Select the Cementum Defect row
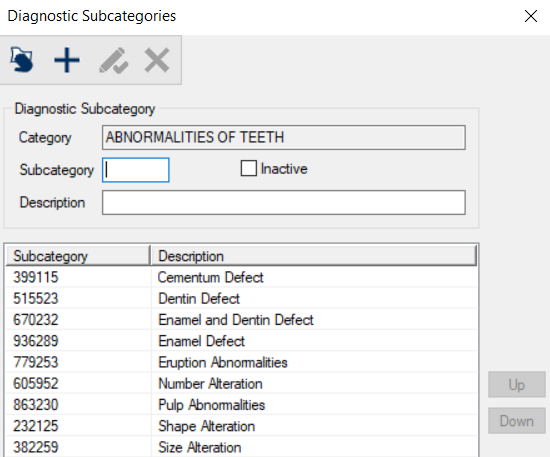Viewport: 550px width, 457px height. coord(241,277)
